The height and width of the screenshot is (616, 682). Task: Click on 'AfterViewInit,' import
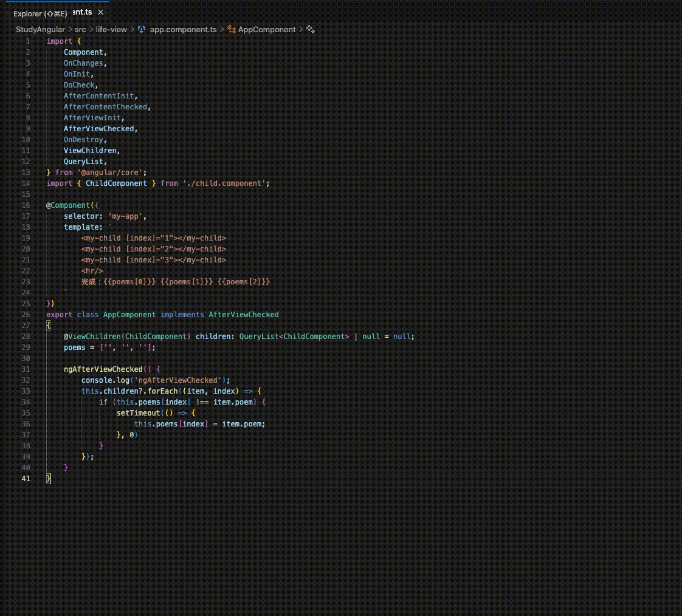tap(94, 118)
